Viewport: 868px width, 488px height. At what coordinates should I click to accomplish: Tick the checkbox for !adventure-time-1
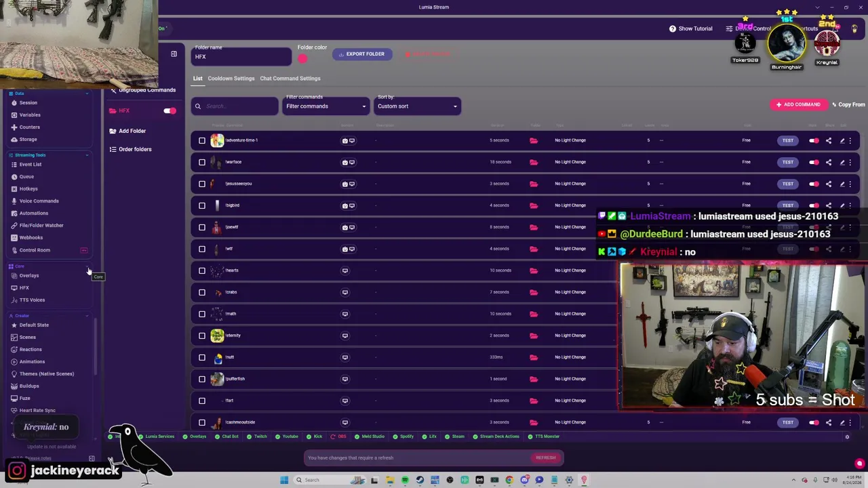(202, 140)
